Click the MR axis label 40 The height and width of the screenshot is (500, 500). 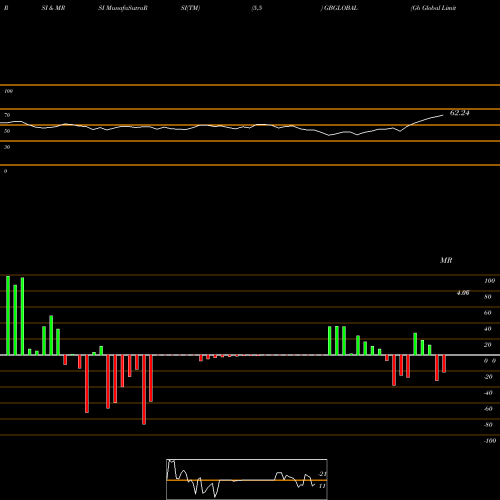tap(488, 329)
